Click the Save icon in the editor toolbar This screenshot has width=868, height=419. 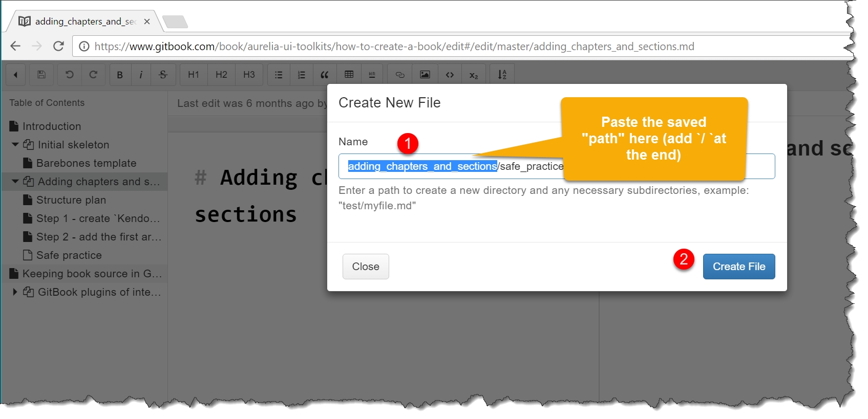[41, 75]
